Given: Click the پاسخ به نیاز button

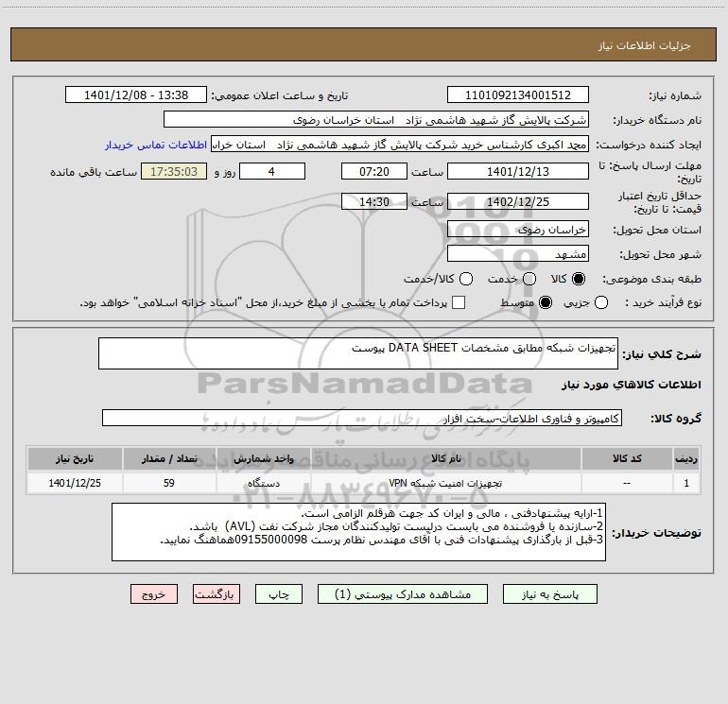Looking at the screenshot, I should (x=549, y=594).
